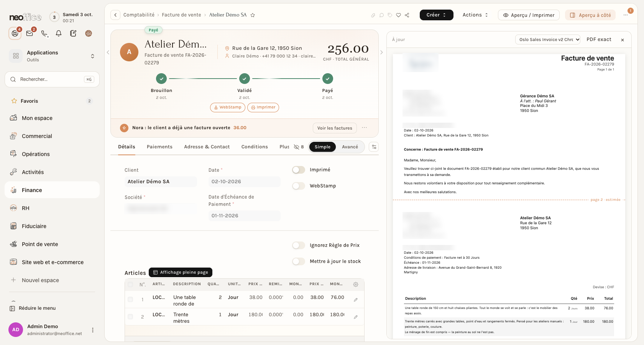Screen dimensions: 644x345
Task: Open the Actions dropdown menu
Action: pyautogui.click(x=475, y=15)
